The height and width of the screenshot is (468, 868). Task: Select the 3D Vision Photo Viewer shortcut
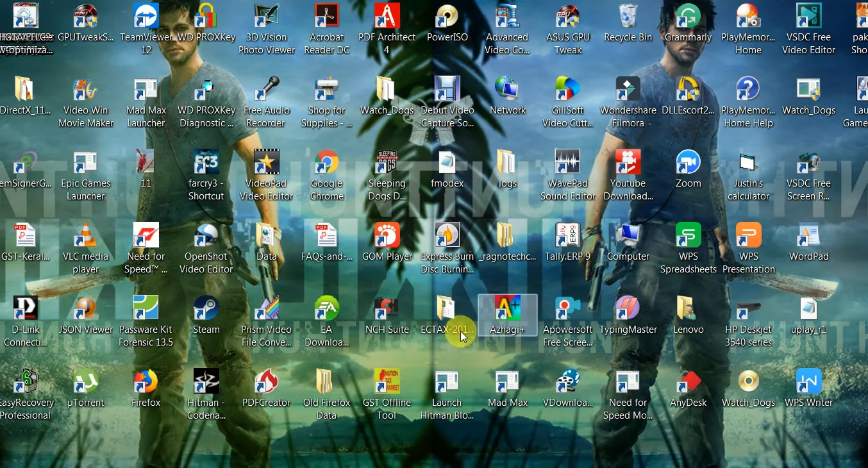[x=267, y=16]
